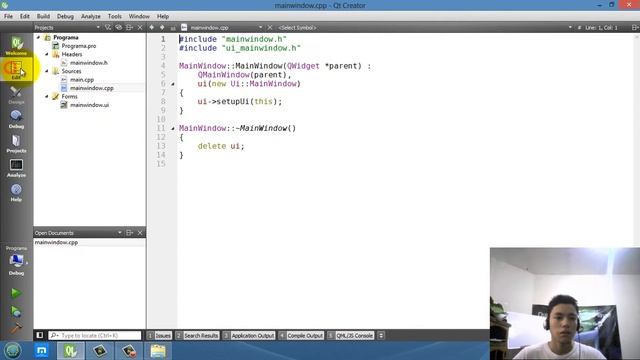Open the Help mode icon
Image resolution: width=640 pixels, height=360 pixels.
16,192
